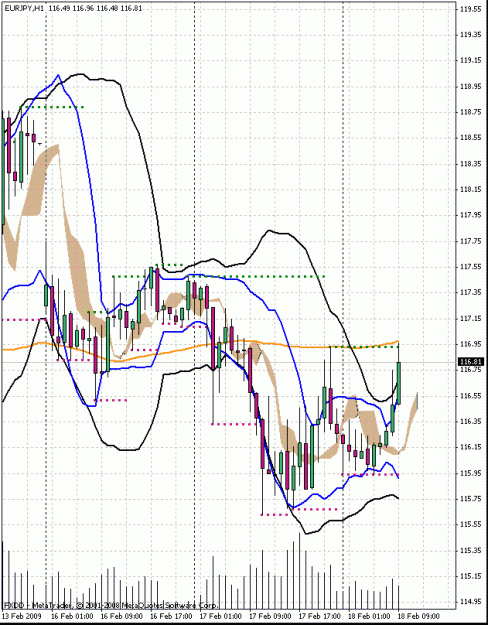Viewport: 488px width, 625px height.
Task: Click the 116.95 price axis label
Action: (x=470, y=344)
